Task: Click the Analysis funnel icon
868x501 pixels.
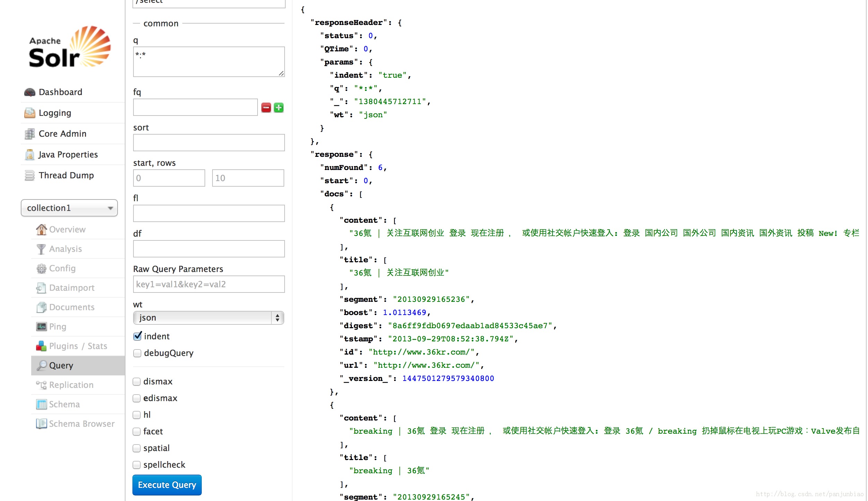Action: click(41, 249)
